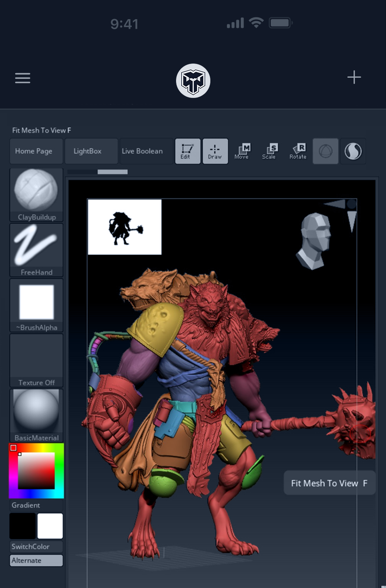The width and height of the screenshot is (386, 588).
Task: Toggle Draw mode button
Action: pos(215,151)
